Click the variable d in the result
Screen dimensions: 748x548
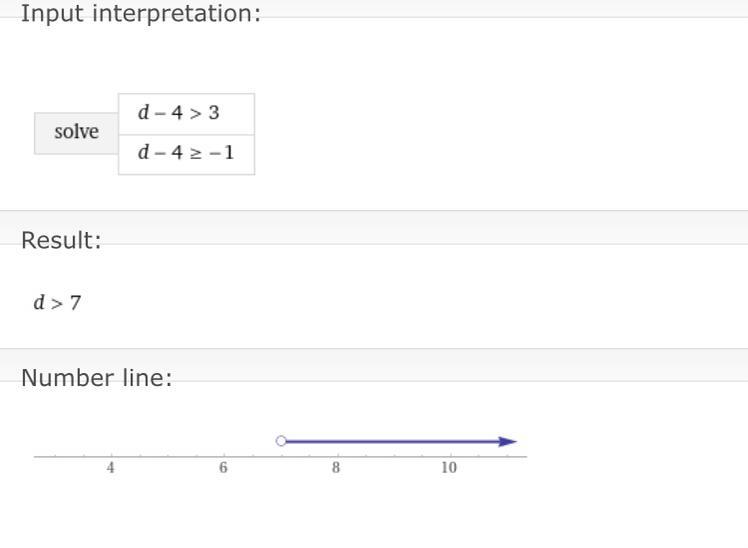click(x=39, y=302)
